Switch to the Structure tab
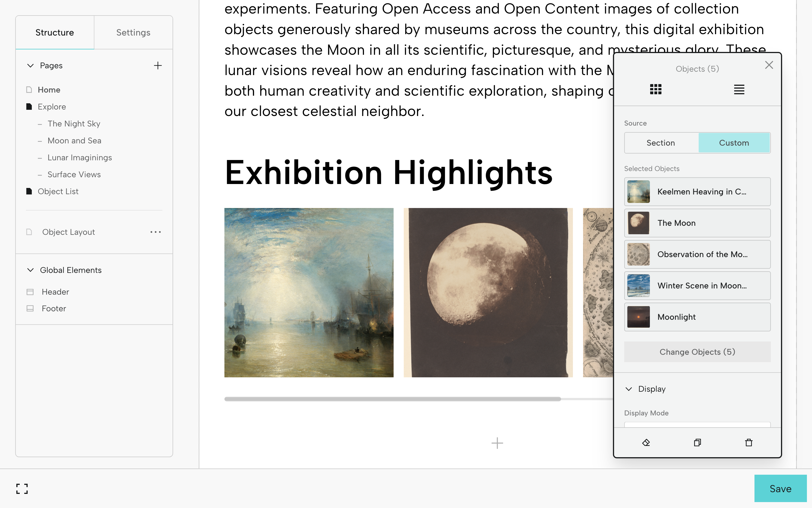 coord(55,32)
